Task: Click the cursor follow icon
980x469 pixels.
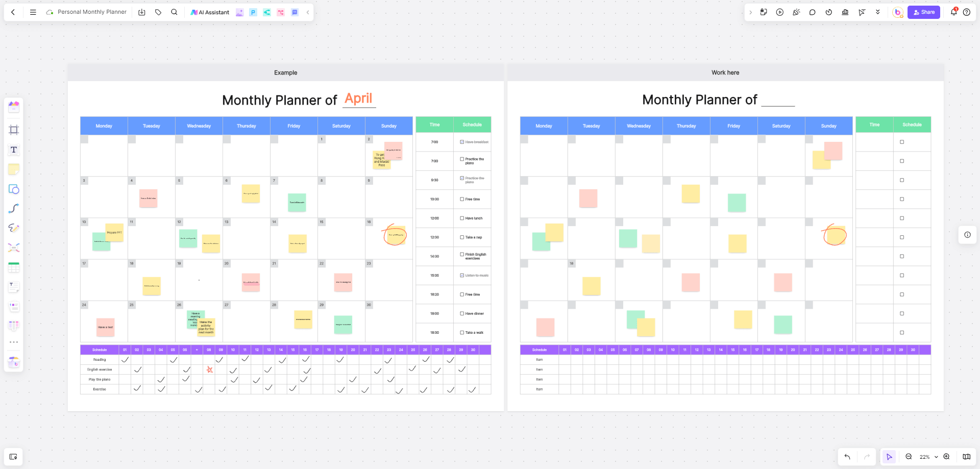Action: [862, 12]
